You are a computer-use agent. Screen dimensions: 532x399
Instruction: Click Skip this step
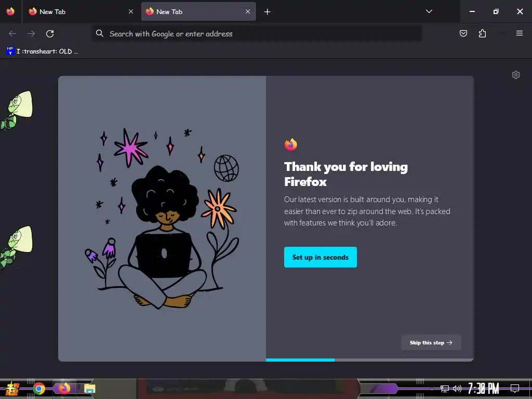pyautogui.click(x=431, y=343)
